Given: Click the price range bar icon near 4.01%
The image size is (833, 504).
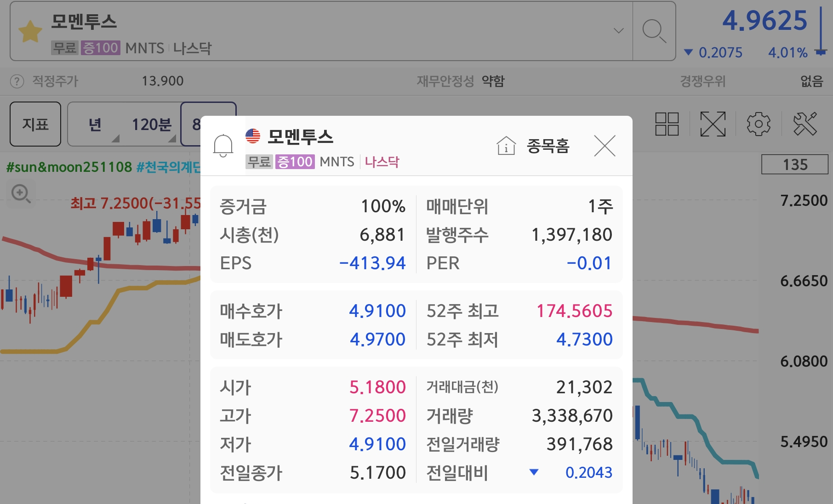Looking at the screenshot, I should pyautogui.click(x=821, y=32).
